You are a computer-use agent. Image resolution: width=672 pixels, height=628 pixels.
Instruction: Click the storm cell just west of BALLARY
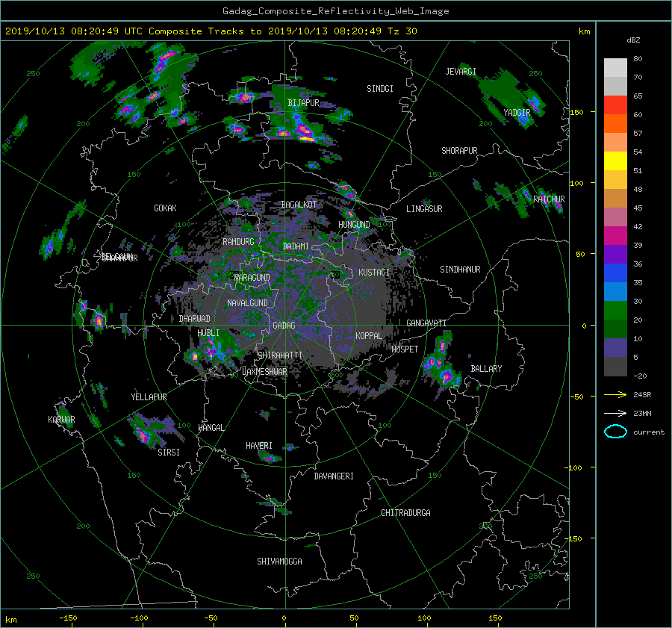[447, 377]
